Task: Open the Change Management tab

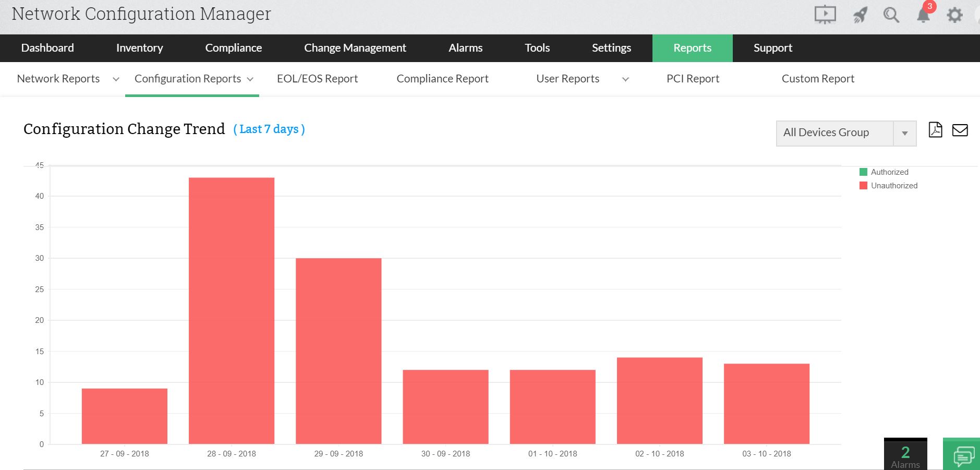Action: (355, 48)
